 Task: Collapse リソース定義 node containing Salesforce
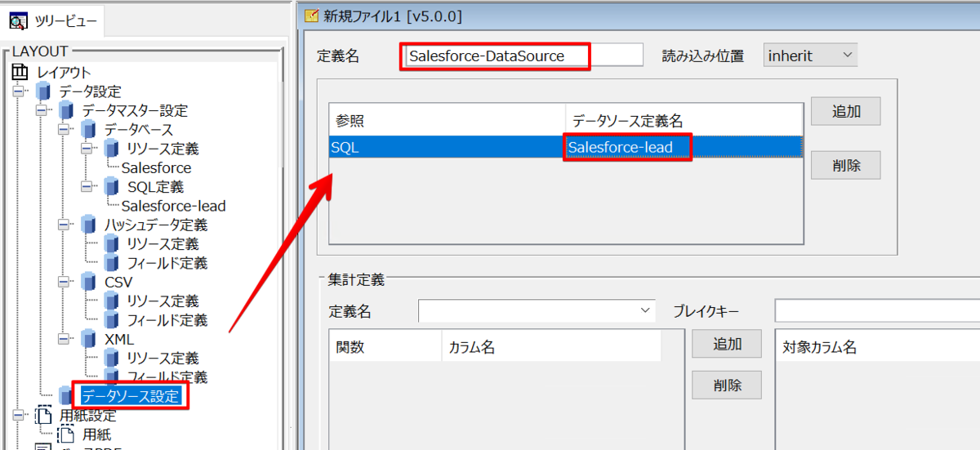[87, 149]
